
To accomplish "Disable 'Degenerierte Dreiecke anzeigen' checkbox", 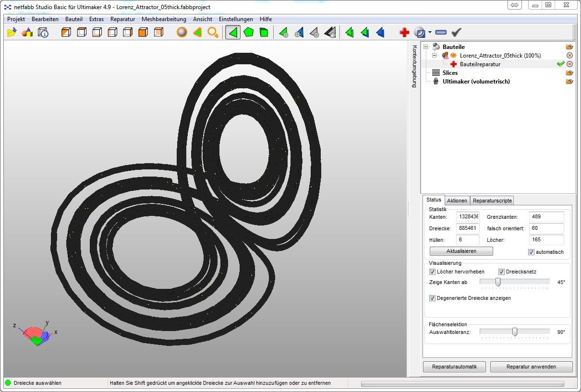I will point(432,298).
